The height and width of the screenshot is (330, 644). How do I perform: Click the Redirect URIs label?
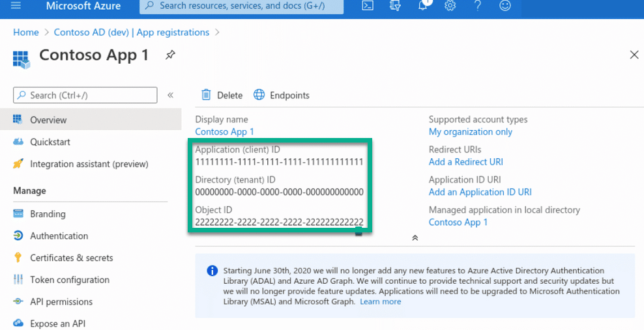[x=455, y=150]
